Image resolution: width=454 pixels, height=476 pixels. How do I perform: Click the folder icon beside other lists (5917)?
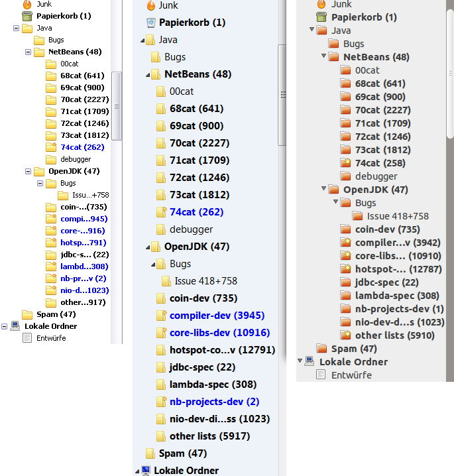161,436
